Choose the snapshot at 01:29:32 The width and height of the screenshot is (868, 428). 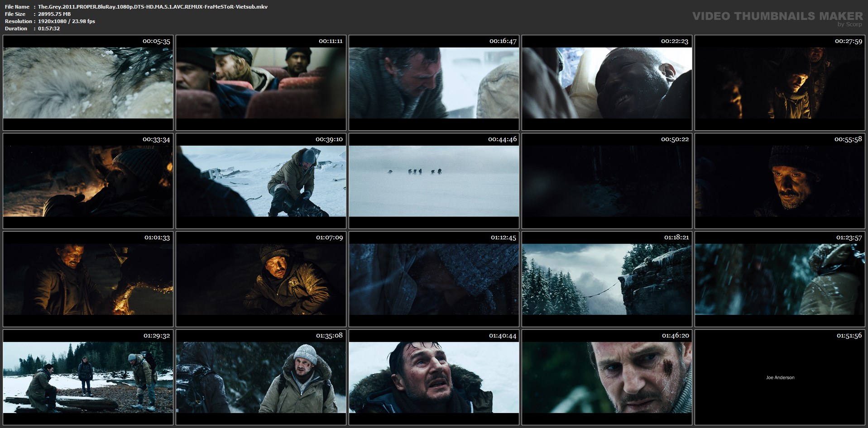click(x=88, y=377)
